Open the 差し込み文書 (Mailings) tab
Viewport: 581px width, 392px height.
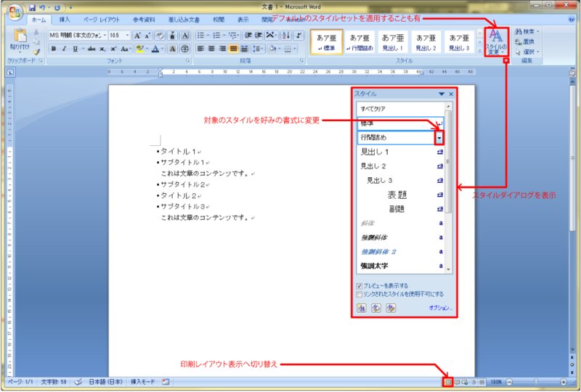[x=184, y=20]
